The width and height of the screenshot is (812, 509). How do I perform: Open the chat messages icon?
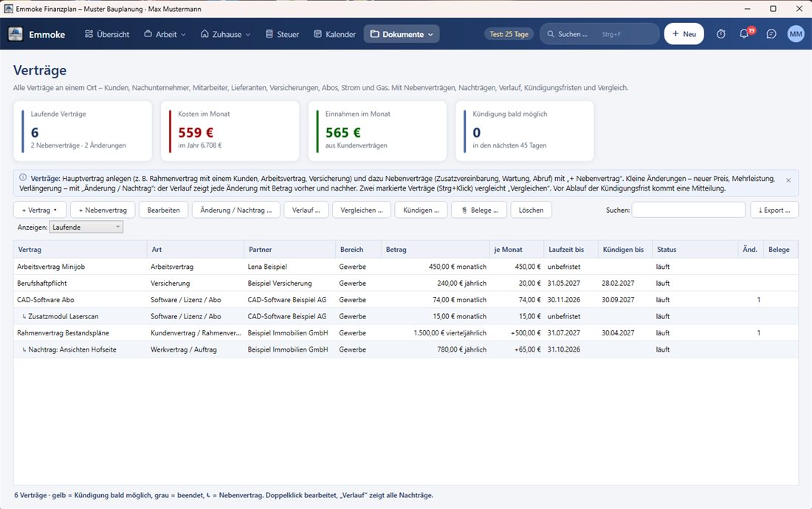(771, 34)
